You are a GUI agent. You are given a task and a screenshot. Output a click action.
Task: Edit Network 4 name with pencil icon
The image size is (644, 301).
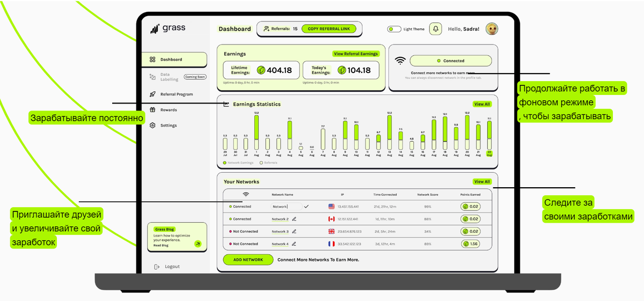coord(294,244)
